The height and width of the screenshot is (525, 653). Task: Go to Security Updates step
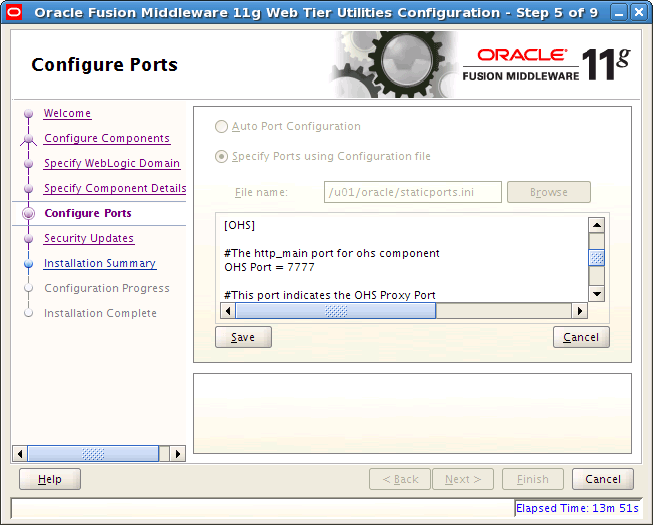tap(89, 238)
